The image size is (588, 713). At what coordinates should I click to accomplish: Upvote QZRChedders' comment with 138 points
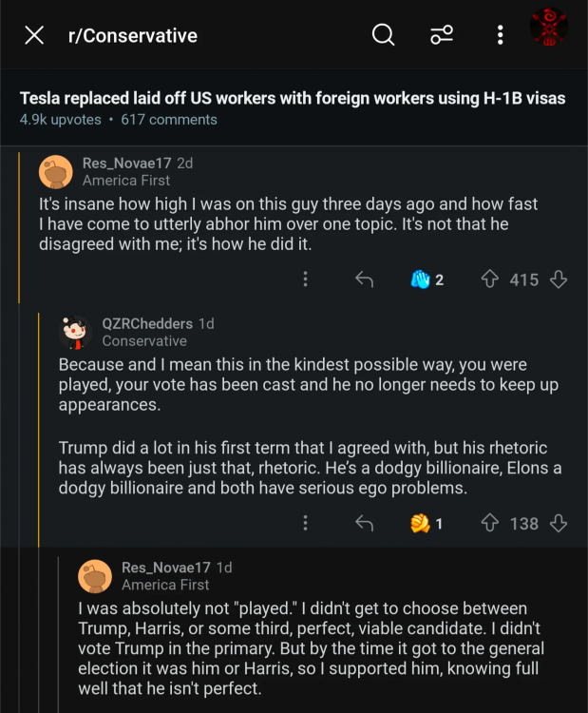(490, 523)
